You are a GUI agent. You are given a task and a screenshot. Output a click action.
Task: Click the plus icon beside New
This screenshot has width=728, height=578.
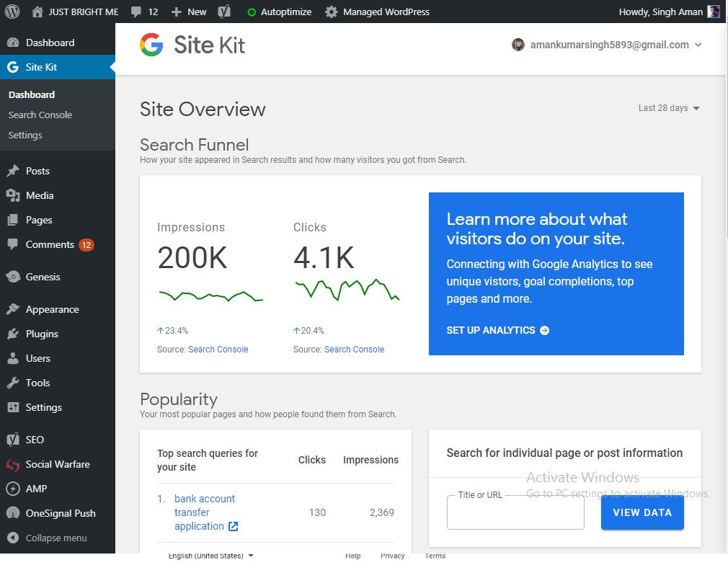[x=176, y=12]
